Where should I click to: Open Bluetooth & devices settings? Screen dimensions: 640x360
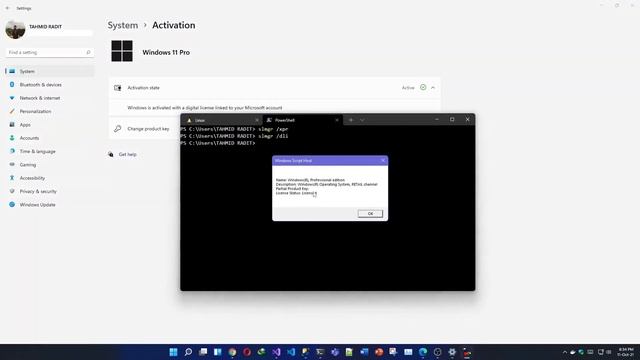(x=41, y=84)
